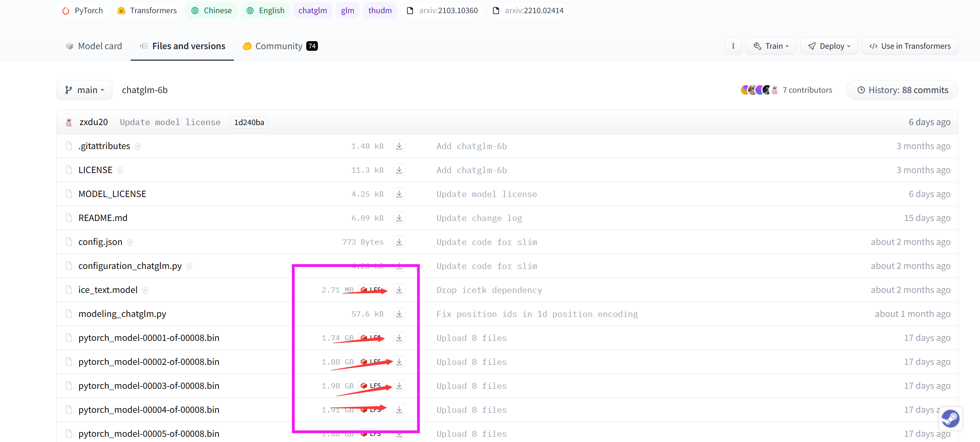Click the safety check icon next to config.json
The height and width of the screenshot is (442, 980).
pos(130,243)
